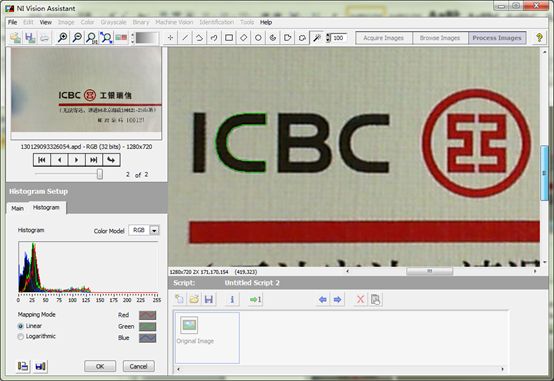This screenshot has height=381, width=554.
Task: Click the image browser slider handle
Action: tap(100, 174)
